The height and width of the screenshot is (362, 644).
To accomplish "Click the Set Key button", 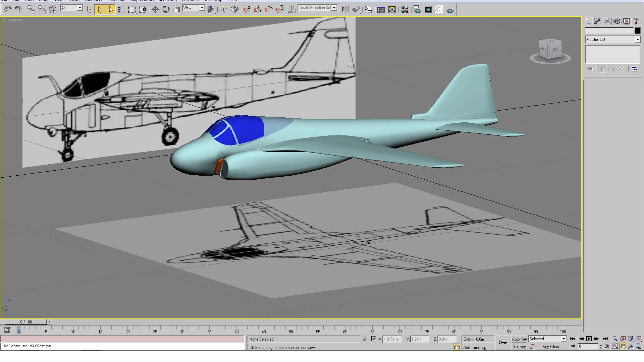I will coord(519,347).
